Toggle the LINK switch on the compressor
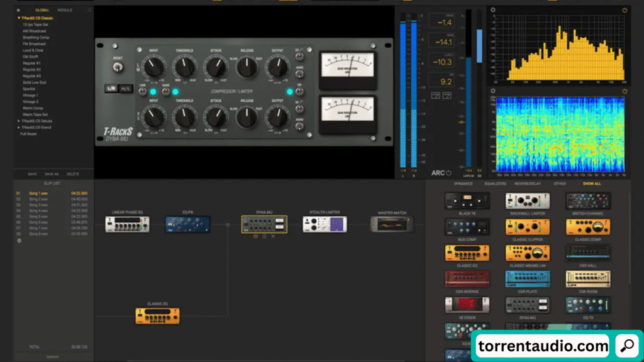Viewport: 644px width, 362px height. tap(153, 92)
